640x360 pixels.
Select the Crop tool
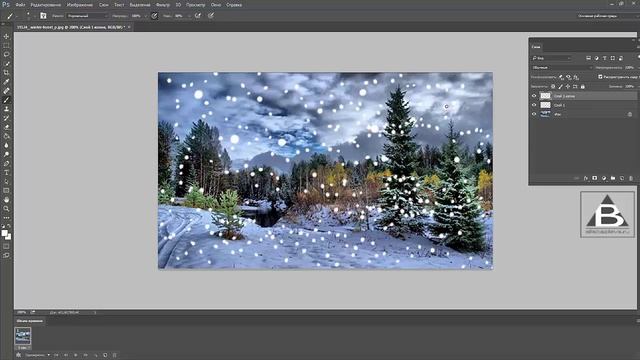6,73
